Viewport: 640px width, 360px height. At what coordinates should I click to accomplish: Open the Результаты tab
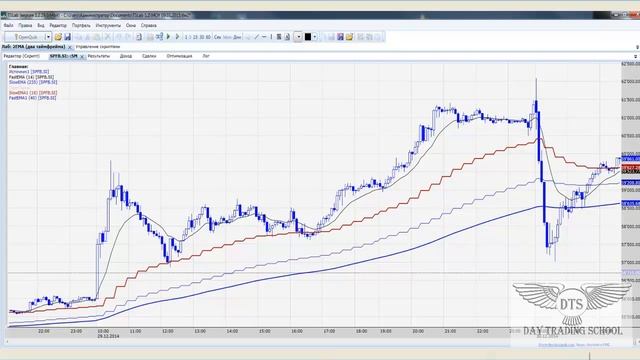[99, 56]
